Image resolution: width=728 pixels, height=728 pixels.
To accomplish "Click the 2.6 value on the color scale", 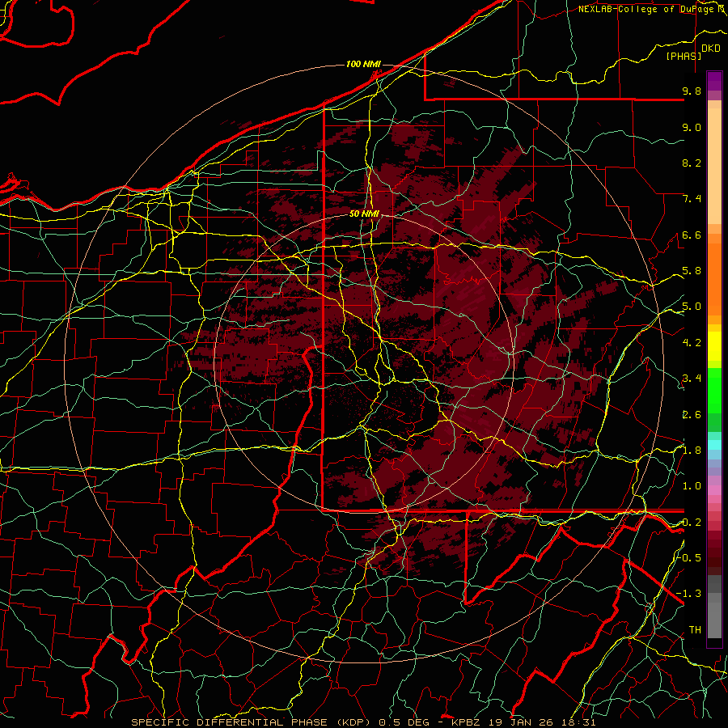I will tap(692, 415).
